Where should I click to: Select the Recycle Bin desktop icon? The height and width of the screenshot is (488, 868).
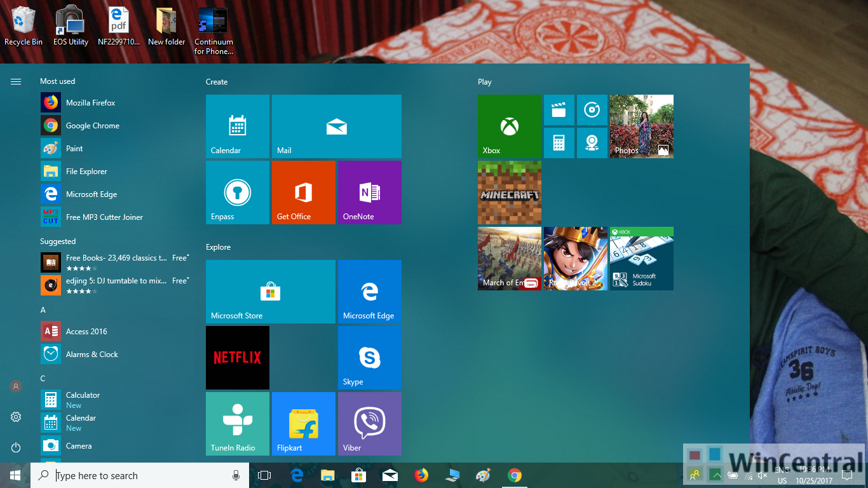(24, 27)
